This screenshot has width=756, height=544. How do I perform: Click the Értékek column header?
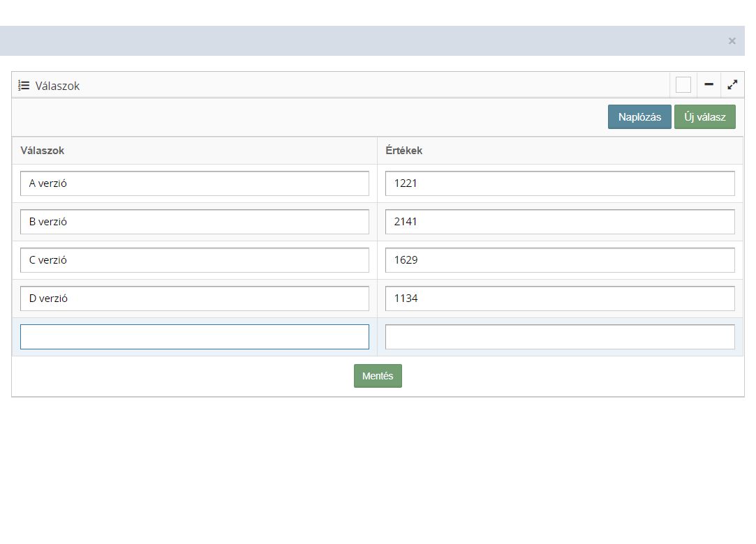(403, 151)
